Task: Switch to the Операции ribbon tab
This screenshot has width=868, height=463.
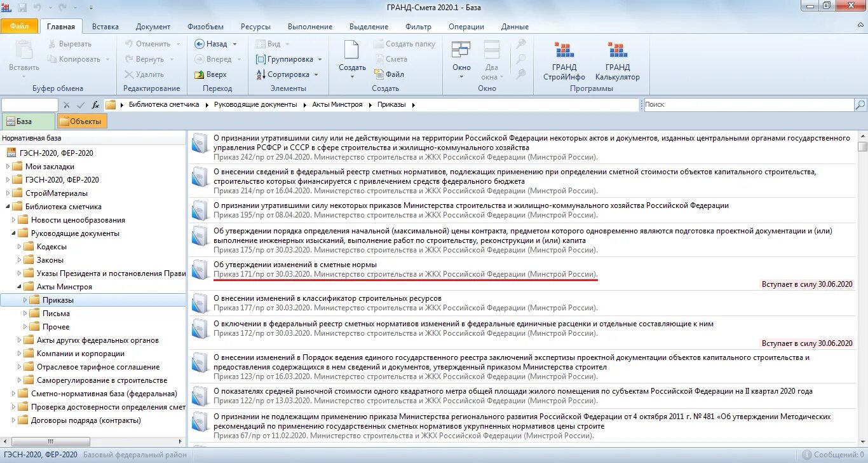Action: pos(466,27)
